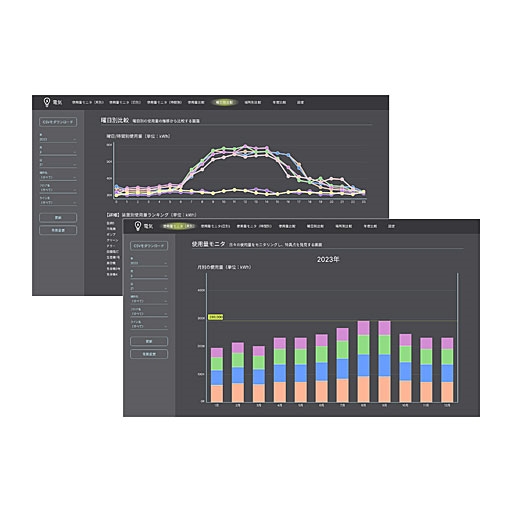Image resolution: width=512 pixels, height=512 pixels.
Task: Open 使用量モニタ(月別) tab in front window
Action: (178, 226)
